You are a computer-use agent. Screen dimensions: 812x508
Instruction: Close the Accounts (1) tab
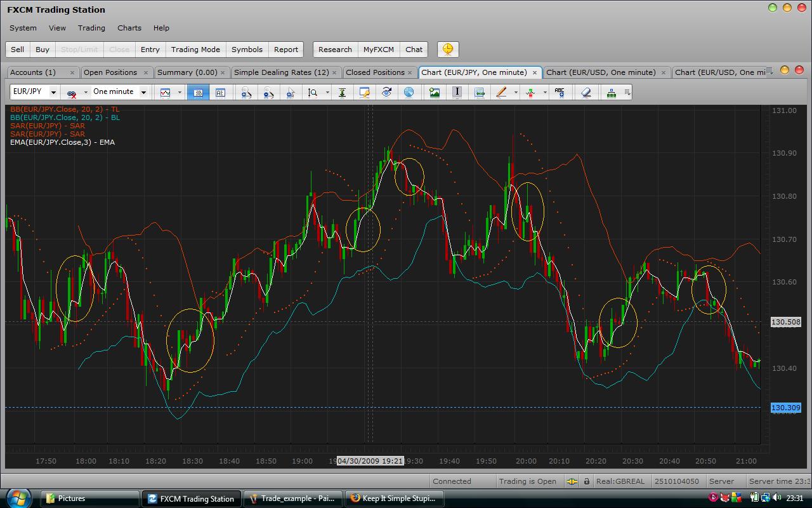point(73,73)
